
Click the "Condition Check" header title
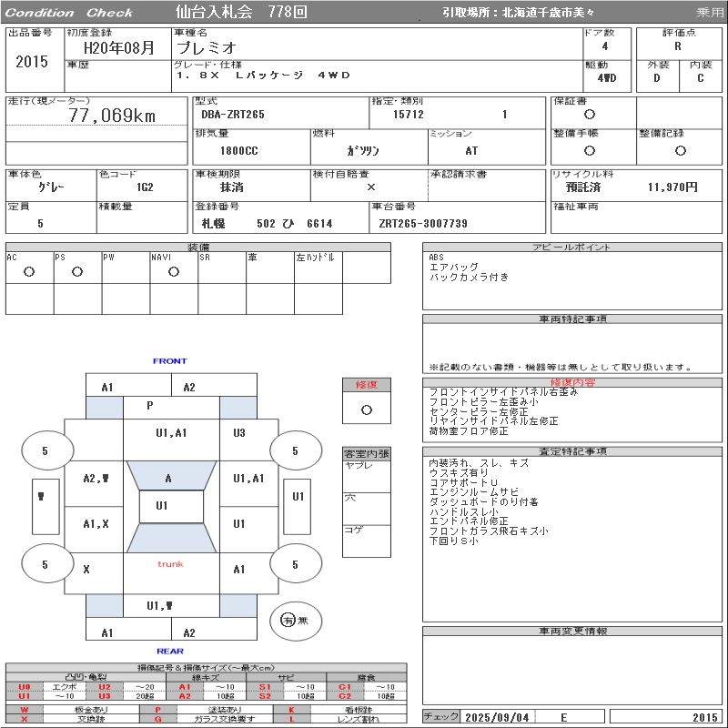point(69,13)
